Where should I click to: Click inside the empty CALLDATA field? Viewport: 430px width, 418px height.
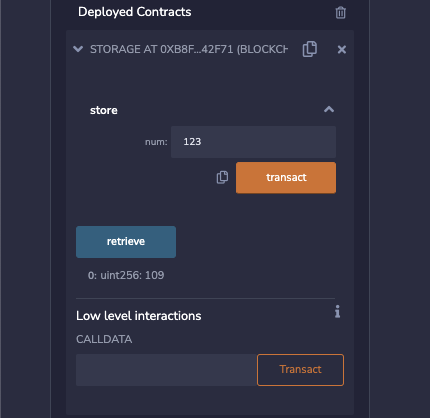pos(166,370)
